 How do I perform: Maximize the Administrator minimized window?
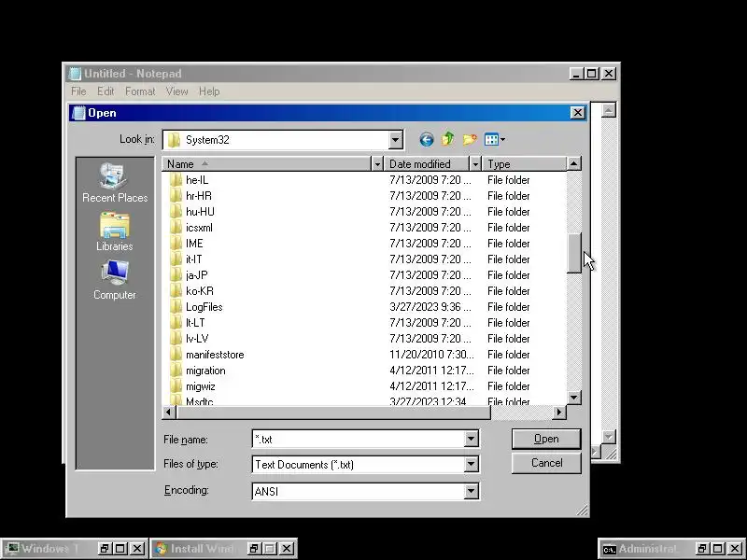[718, 549]
